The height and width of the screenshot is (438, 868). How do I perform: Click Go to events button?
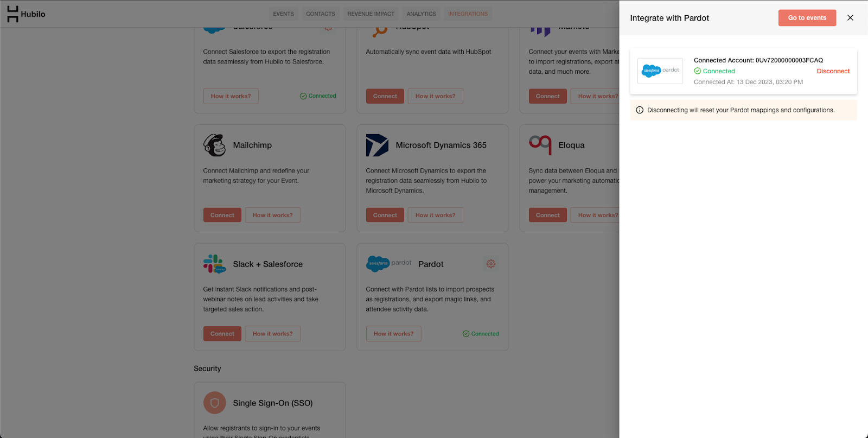click(807, 18)
